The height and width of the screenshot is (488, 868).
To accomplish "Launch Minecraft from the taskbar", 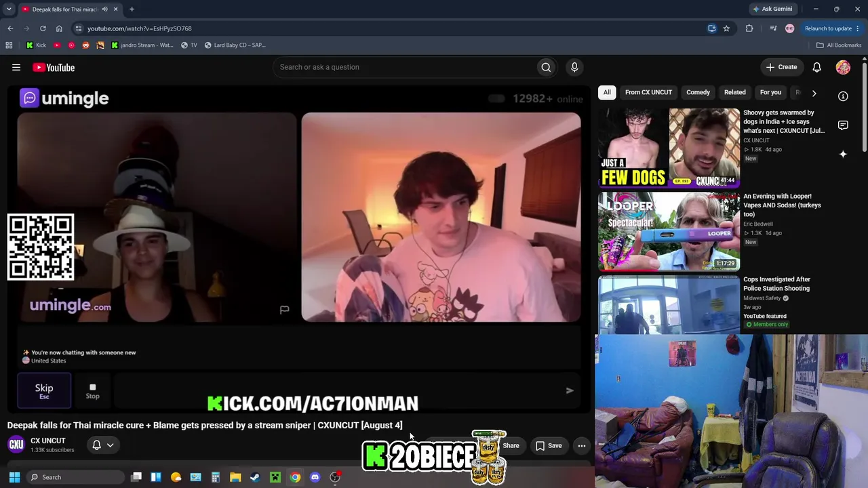I will 275,477.
